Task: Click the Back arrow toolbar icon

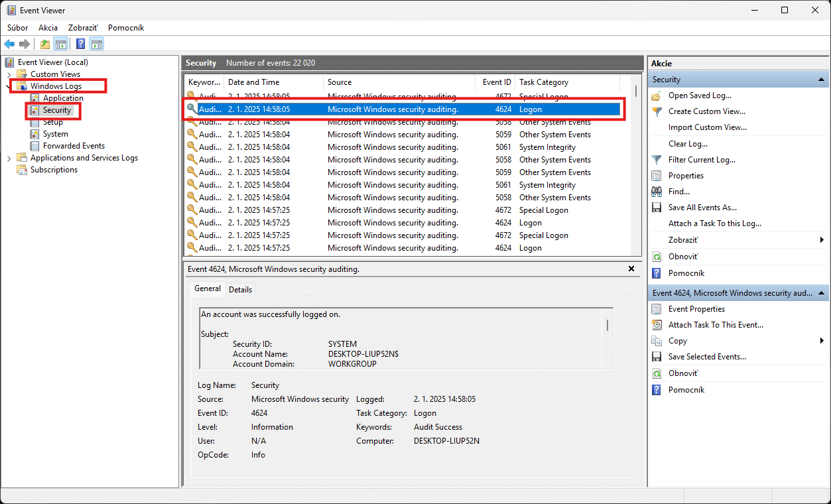Action: tap(9, 44)
